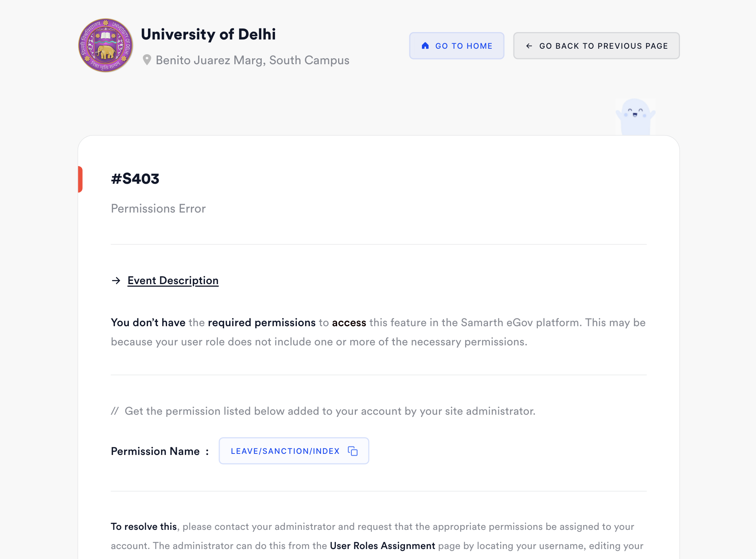Go back to the previous page
756x559 pixels.
click(596, 46)
